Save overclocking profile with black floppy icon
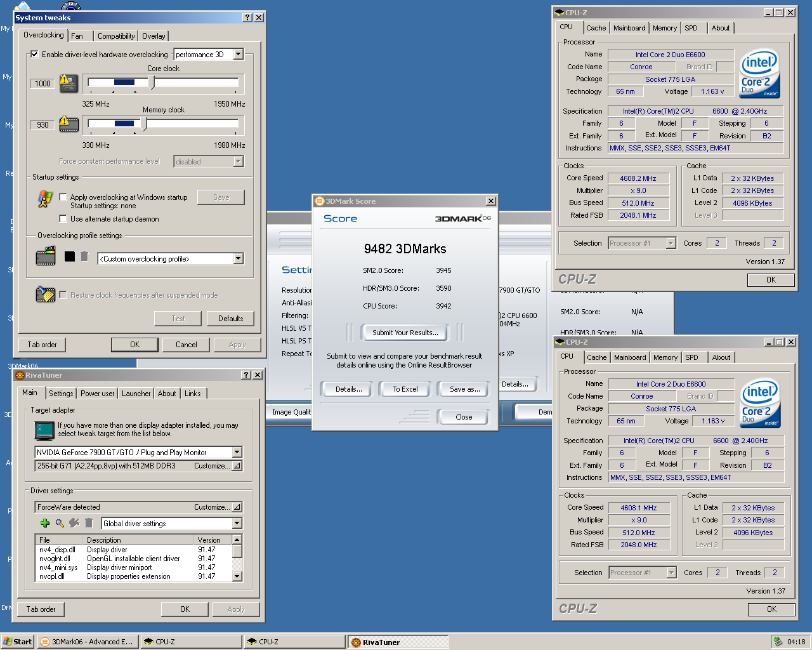Viewport: 812px width, 650px height. [x=70, y=256]
